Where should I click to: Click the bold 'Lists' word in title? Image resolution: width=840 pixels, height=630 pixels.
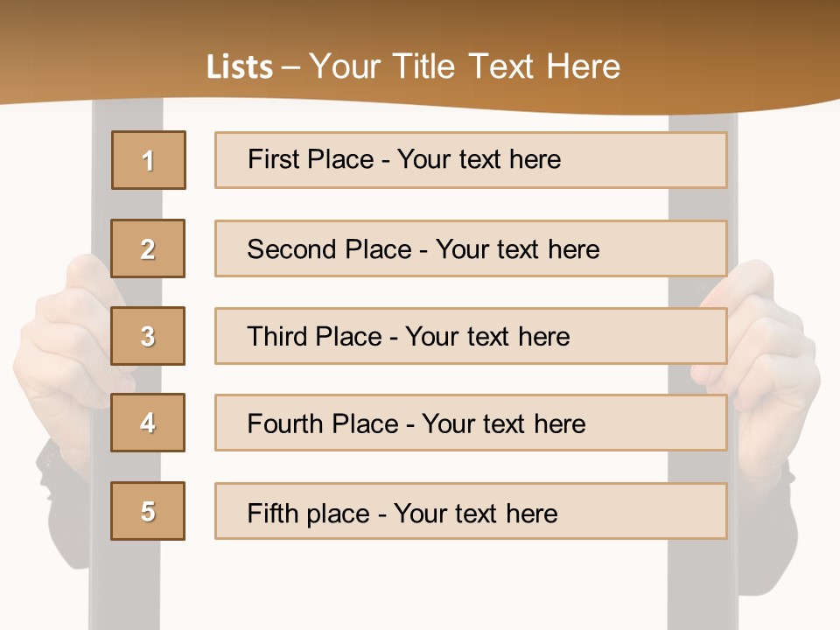coord(240,67)
